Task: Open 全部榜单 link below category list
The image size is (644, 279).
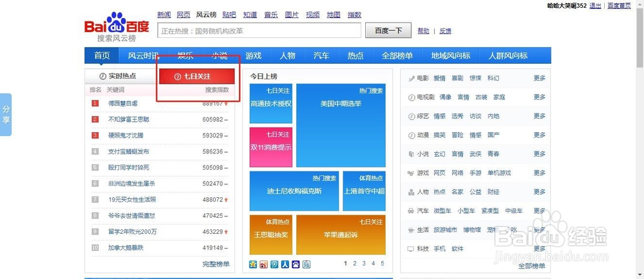Action: (x=532, y=266)
